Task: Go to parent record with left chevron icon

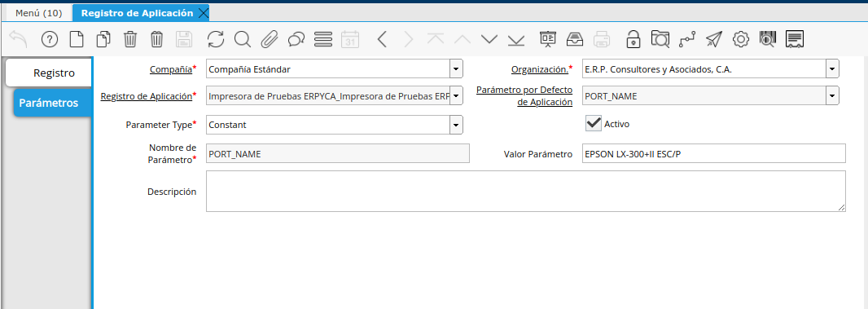Action: click(381, 39)
